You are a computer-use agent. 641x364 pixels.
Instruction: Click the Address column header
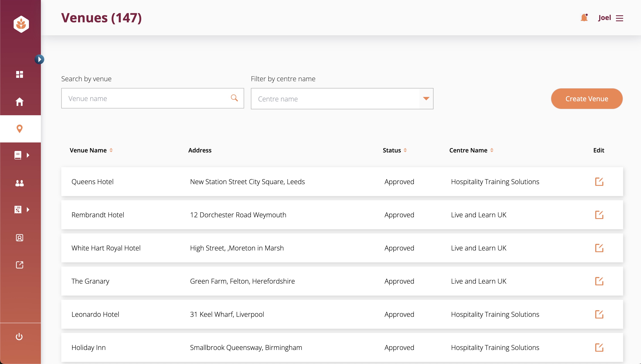(x=200, y=150)
